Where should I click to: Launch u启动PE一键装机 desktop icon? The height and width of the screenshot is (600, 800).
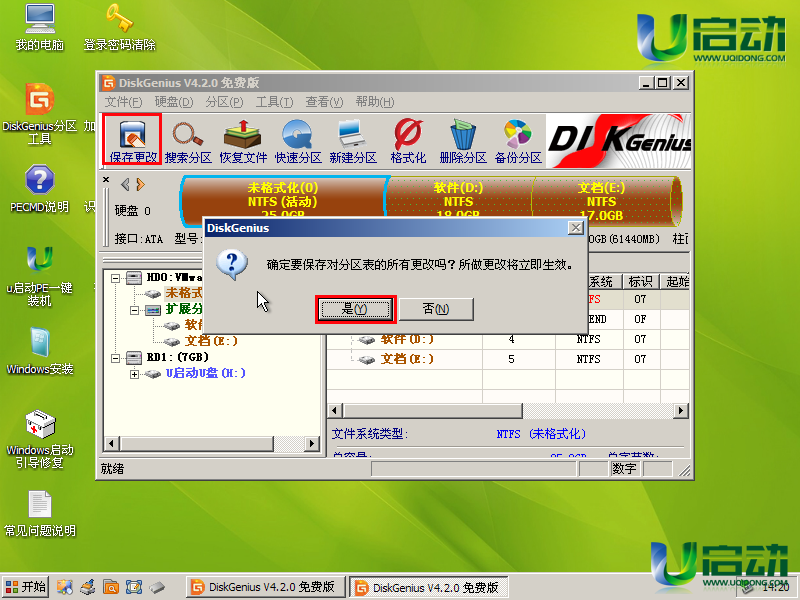[40, 276]
